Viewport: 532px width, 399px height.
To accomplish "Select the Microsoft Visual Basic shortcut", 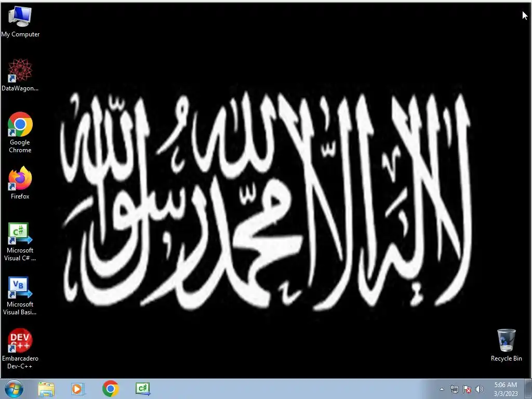I will tap(20, 296).
